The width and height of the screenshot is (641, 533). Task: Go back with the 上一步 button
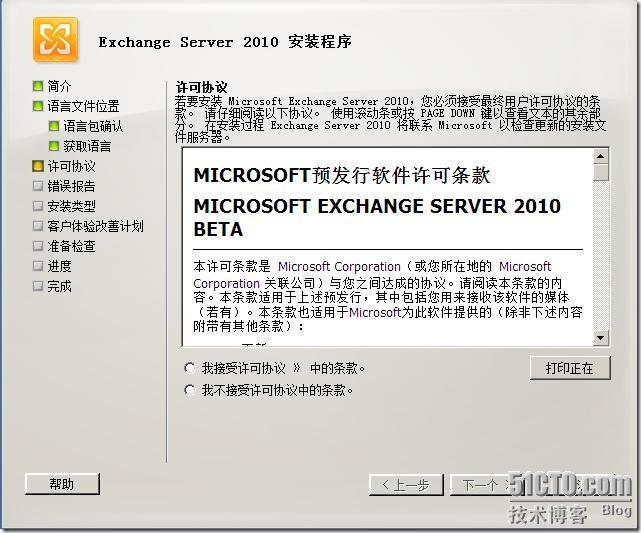(x=406, y=485)
